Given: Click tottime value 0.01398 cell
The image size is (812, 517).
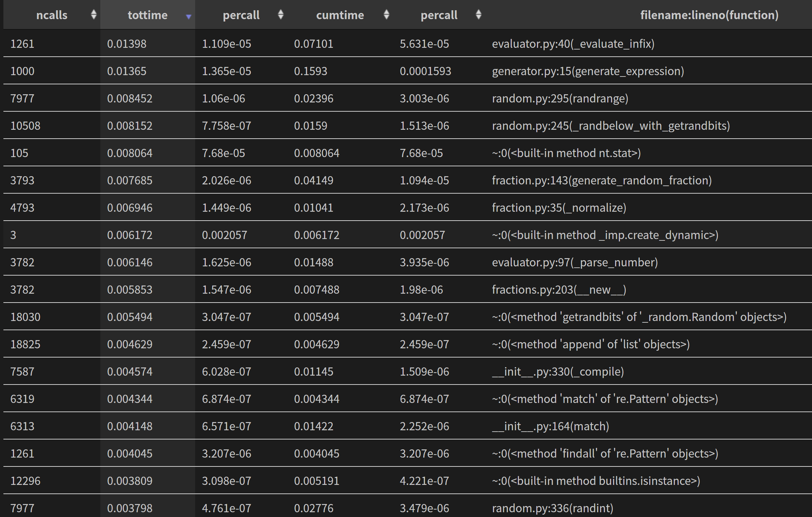Looking at the screenshot, I should click(x=127, y=44).
